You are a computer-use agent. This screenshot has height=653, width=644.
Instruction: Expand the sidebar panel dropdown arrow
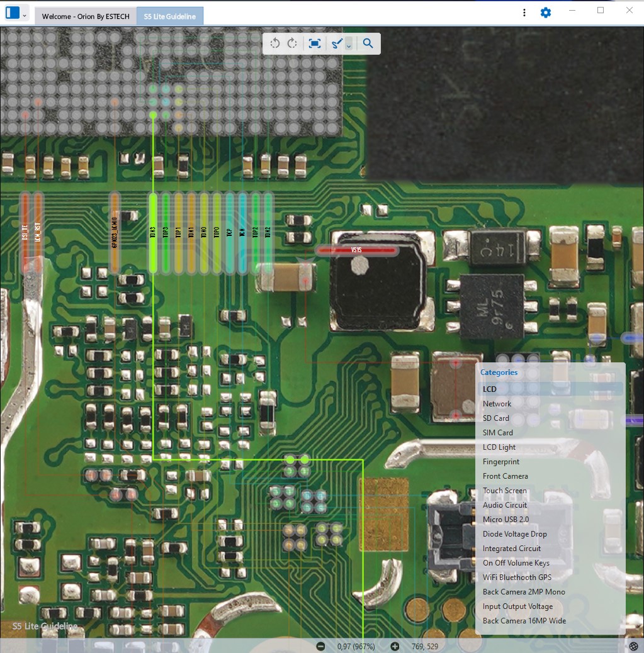coord(24,14)
